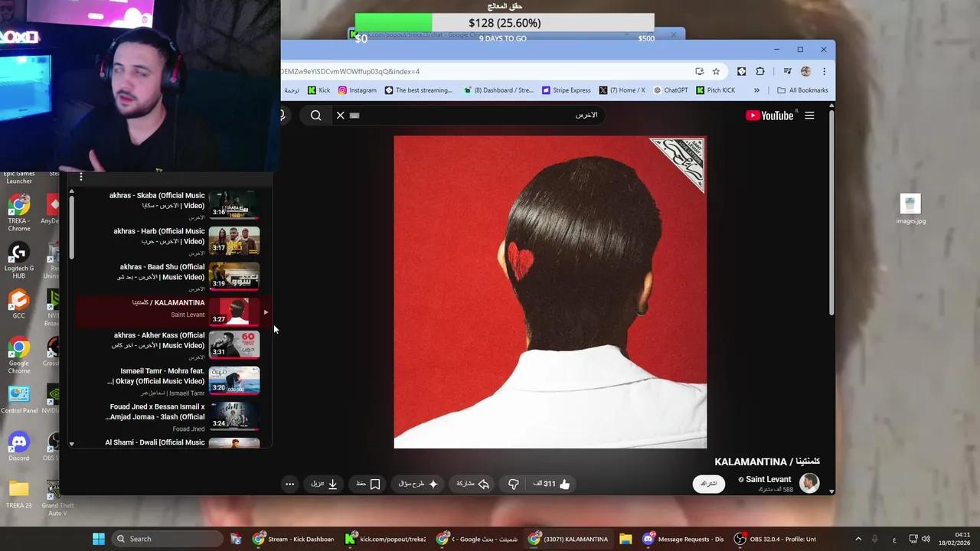980x551 pixels.
Task: Open Kick bookmark
Action: (318, 90)
